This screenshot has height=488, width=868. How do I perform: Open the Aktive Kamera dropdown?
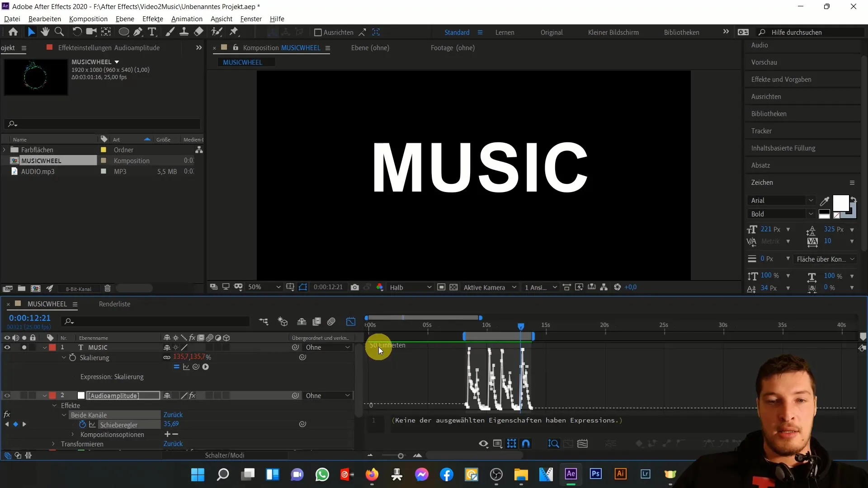click(x=490, y=287)
